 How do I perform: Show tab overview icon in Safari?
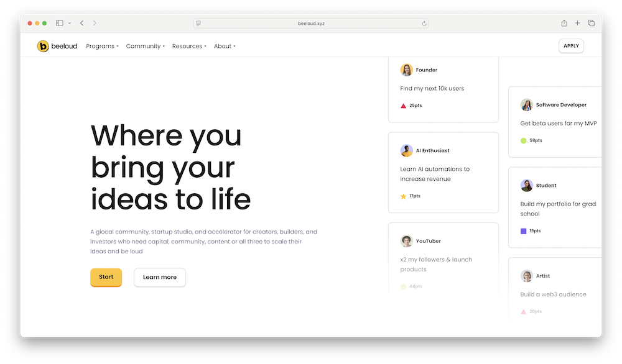pos(591,23)
